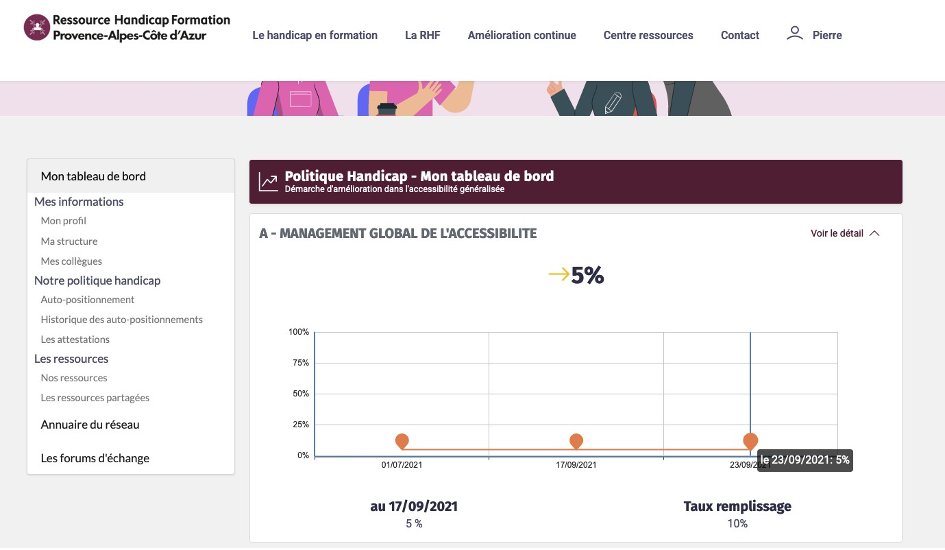Collapse section with the Voir le détail chevron
The width and height of the screenshot is (945, 550).
pos(874,233)
